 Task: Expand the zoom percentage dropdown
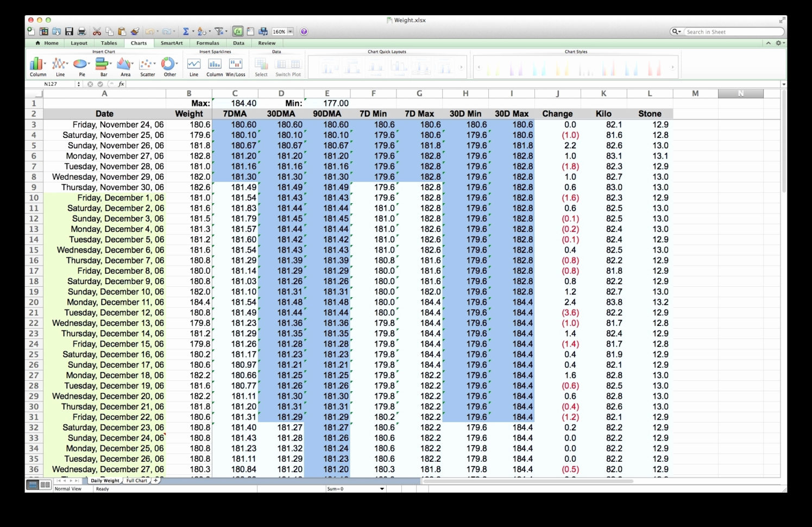[289, 31]
